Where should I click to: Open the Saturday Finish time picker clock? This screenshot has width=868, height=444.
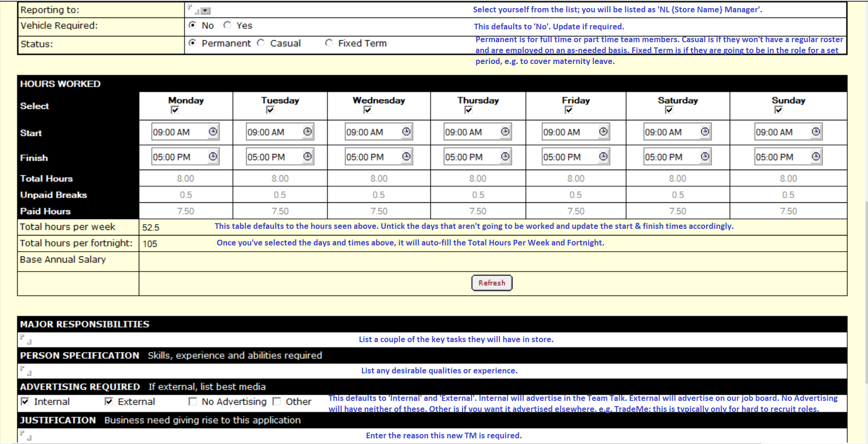pos(705,156)
